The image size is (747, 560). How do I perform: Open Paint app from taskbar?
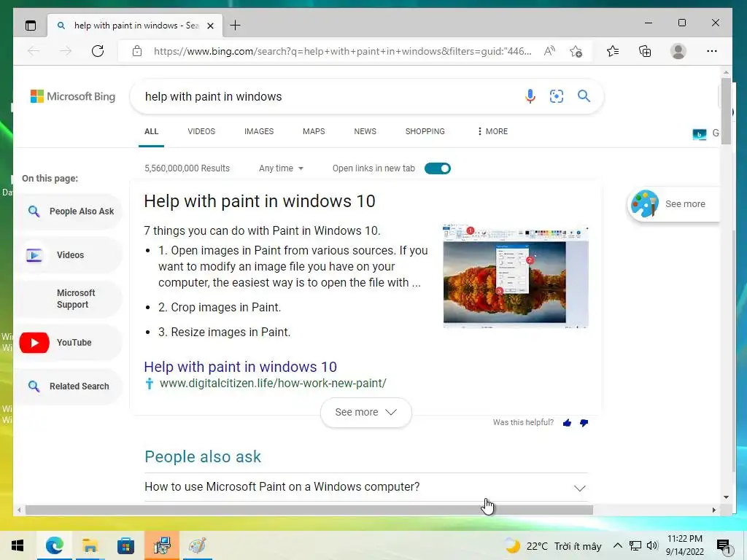197,545
